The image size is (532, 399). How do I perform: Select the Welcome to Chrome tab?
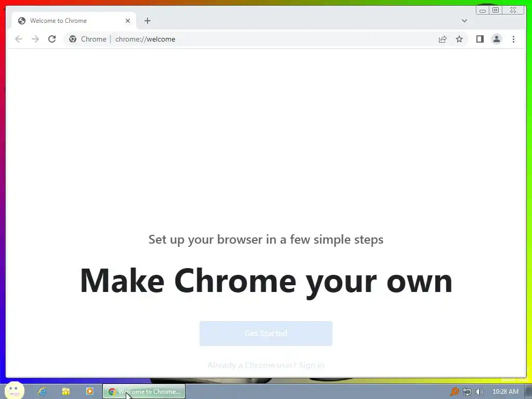pyautogui.click(x=74, y=21)
